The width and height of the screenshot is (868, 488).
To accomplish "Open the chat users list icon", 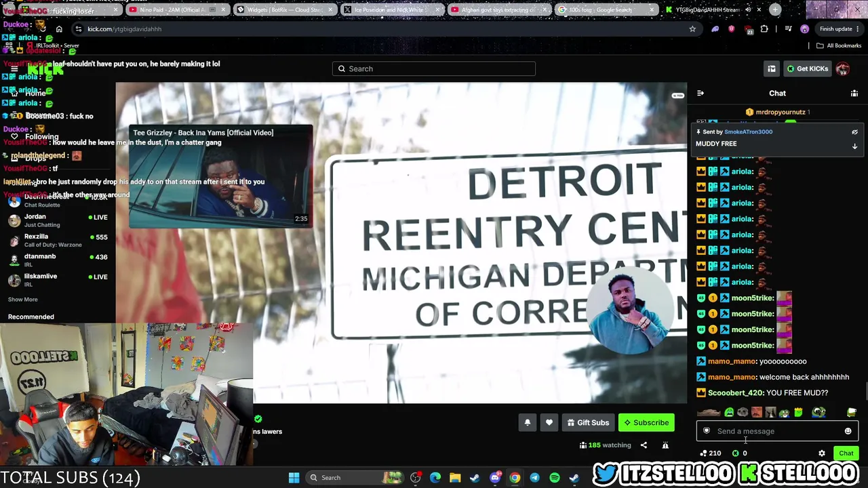I will [x=854, y=94].
